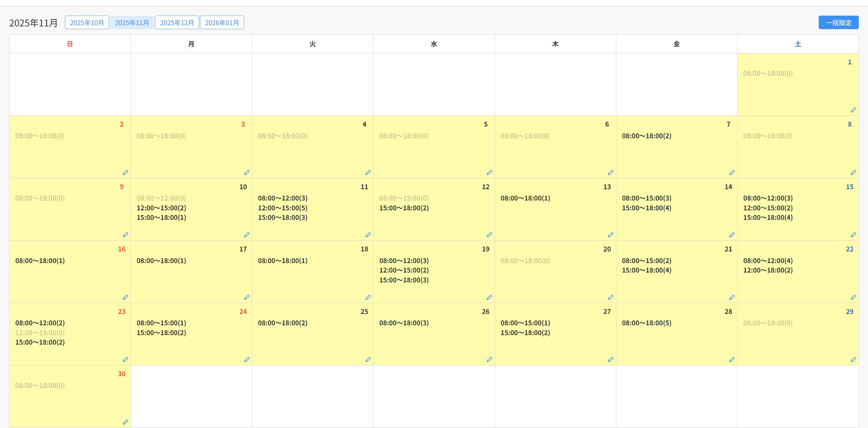Click the 12:00〜15:00(5) slot on November 11
This screenshot has width=868, height=428.
coord(282,208)
